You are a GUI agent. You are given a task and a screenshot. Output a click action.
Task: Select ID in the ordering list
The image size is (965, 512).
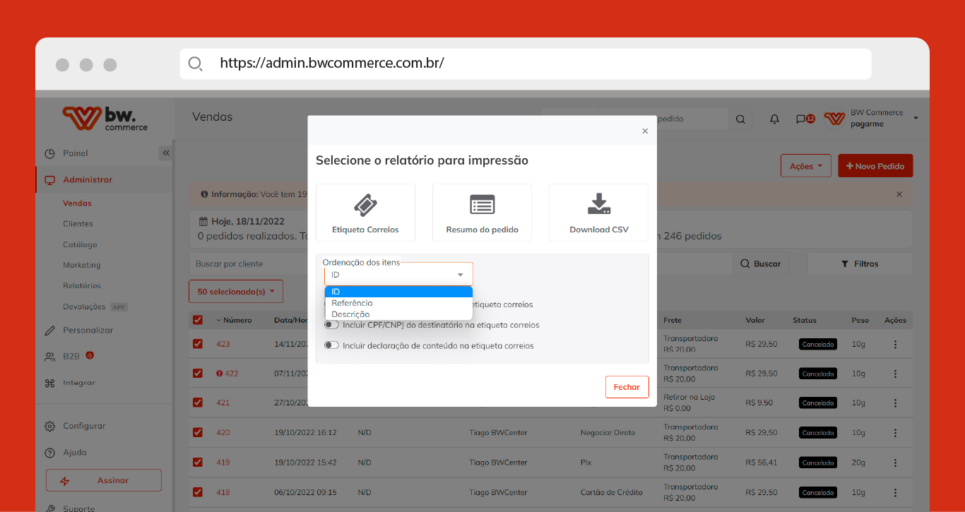(399, 292)
